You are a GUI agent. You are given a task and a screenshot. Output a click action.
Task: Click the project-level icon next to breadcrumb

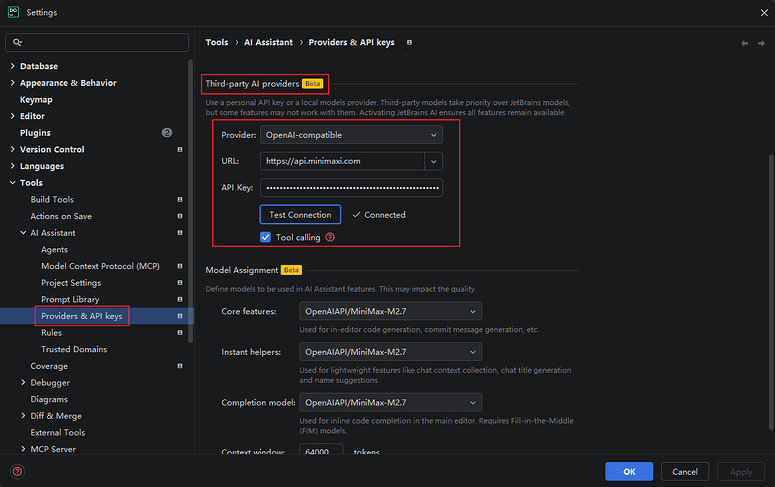409,43
